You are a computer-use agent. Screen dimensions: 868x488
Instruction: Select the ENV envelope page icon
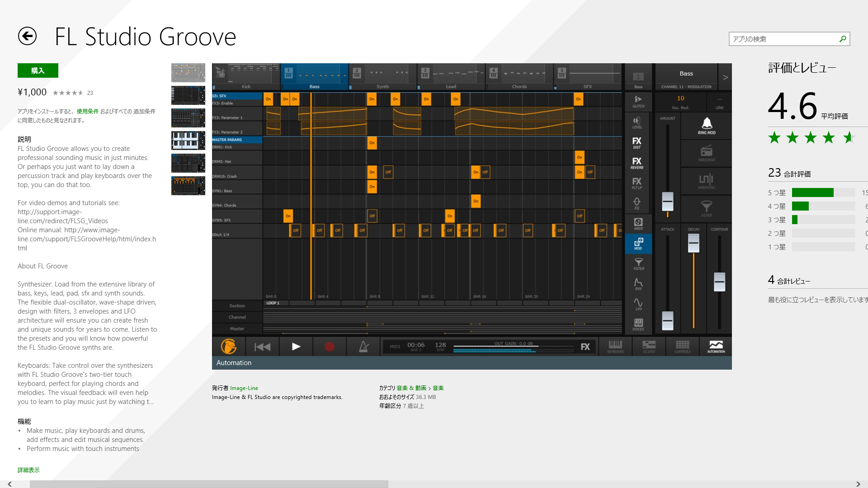point(638,284)
